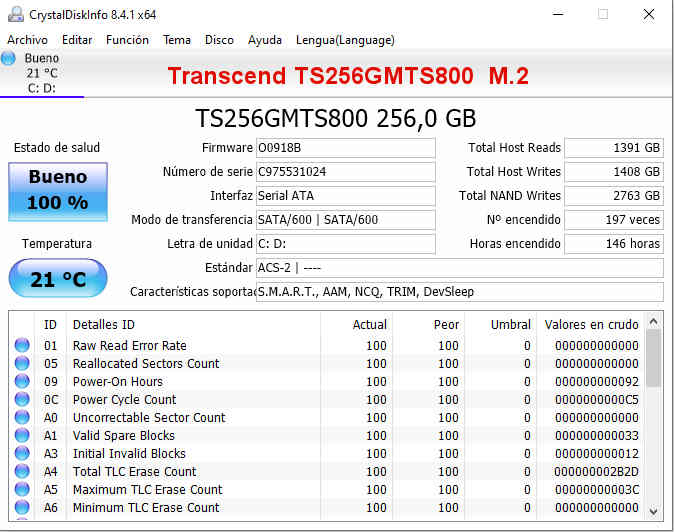The height and width of the screenshot is (532, 674).
Task: Click status orb for Uncorrectable Sector Count
Action: pos(22,417)
